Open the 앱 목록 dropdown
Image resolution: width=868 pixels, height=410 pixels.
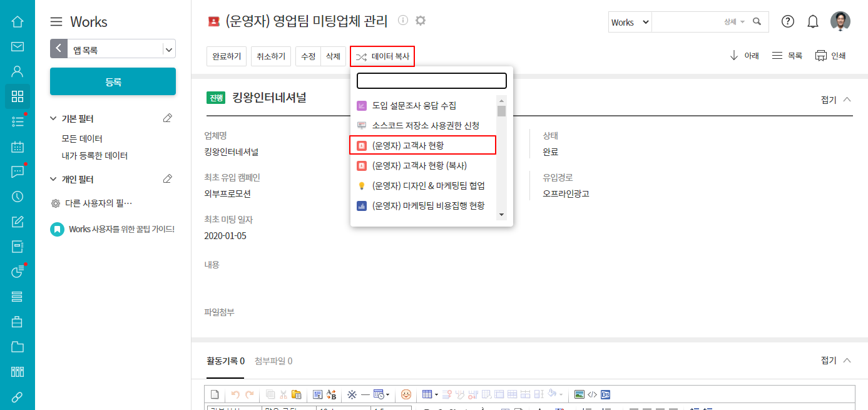168,49
